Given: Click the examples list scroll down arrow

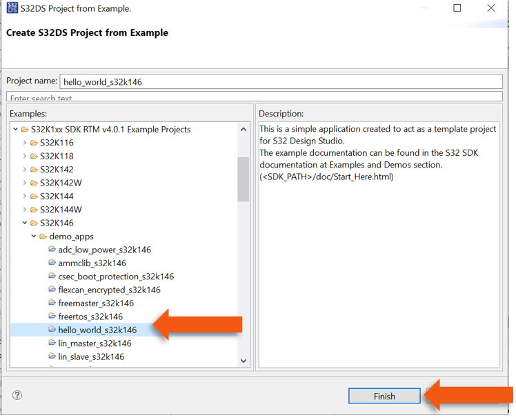Looking at the screenshot, I should [244, 360].
